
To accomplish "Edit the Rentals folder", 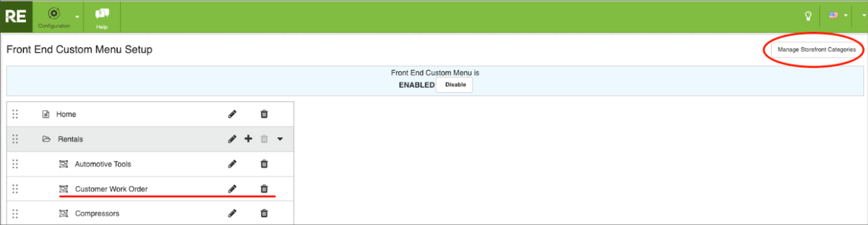I will coord(232,139).
